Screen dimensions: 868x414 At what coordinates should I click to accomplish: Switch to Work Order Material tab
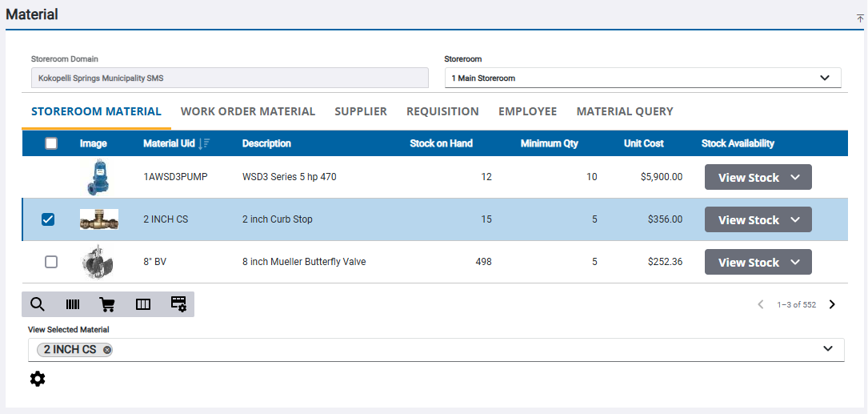pyautogui.click(x=248, y=111)
